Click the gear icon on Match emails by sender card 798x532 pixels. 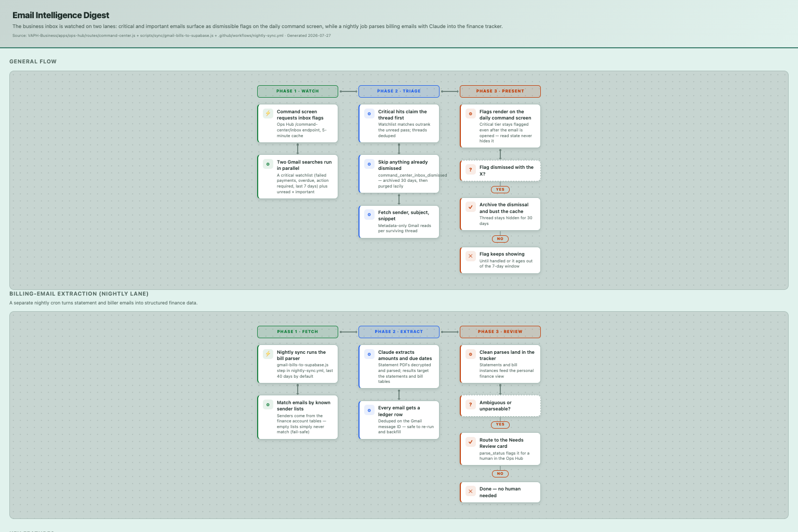[x=268, y=404]
